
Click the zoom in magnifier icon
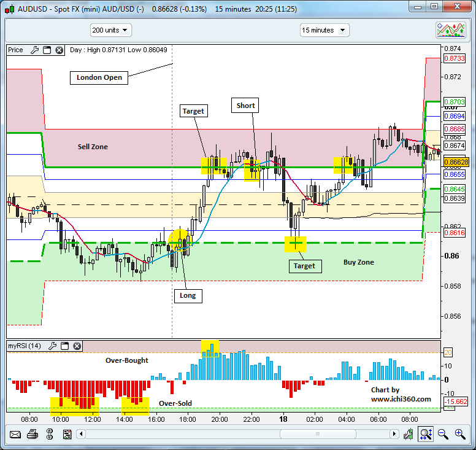(460, 435)
